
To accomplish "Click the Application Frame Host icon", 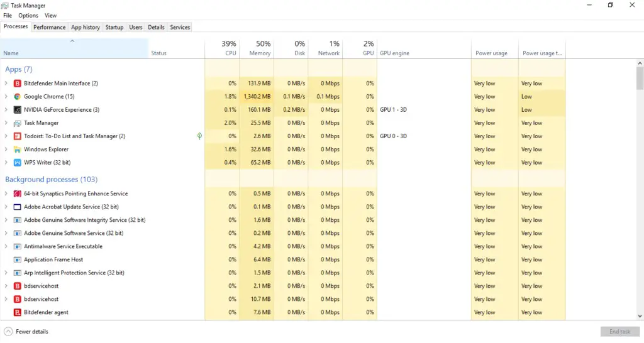I will (x=17, y=259).
